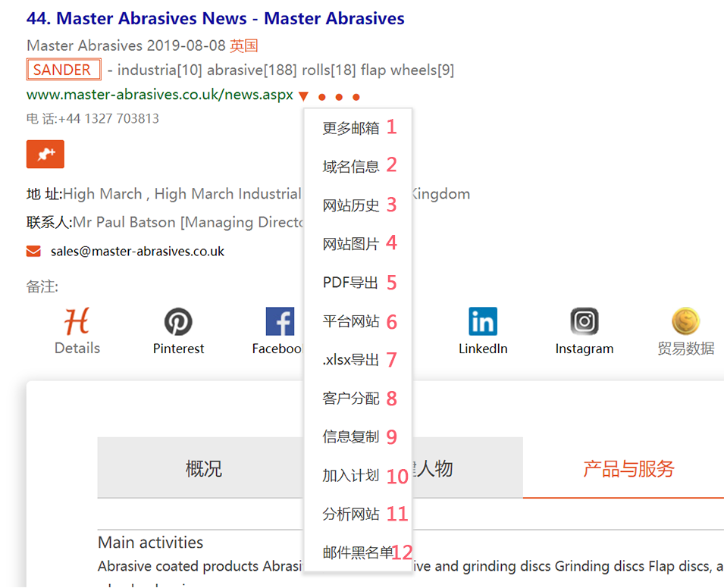Select 域名信息 menu entry
This screenshot has width=724, height=588.
(351, 166)
